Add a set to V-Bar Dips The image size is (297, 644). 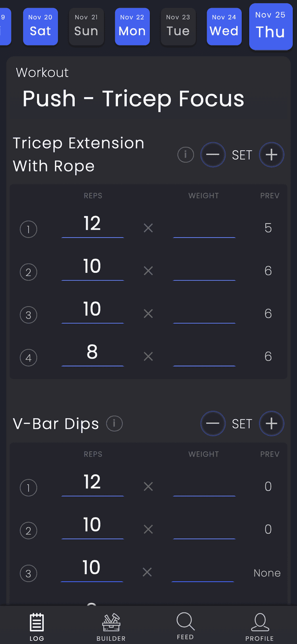[x=271, y=423]
